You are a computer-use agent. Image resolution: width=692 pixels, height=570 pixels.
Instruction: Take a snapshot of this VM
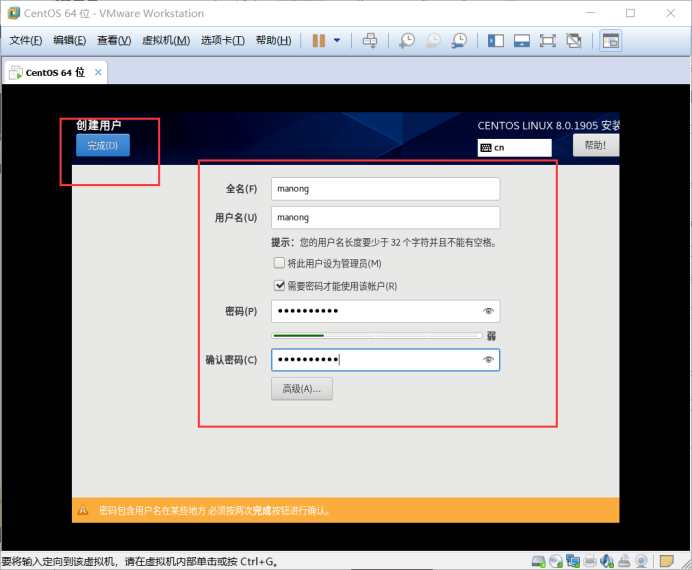pos(407,41)
